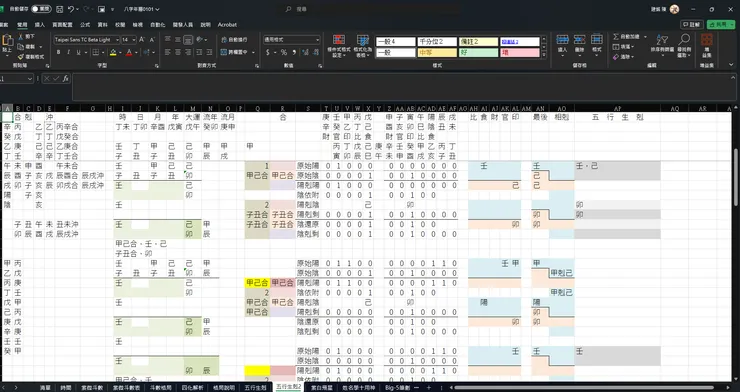Click the Insert Function fx icon

point(66,79)
